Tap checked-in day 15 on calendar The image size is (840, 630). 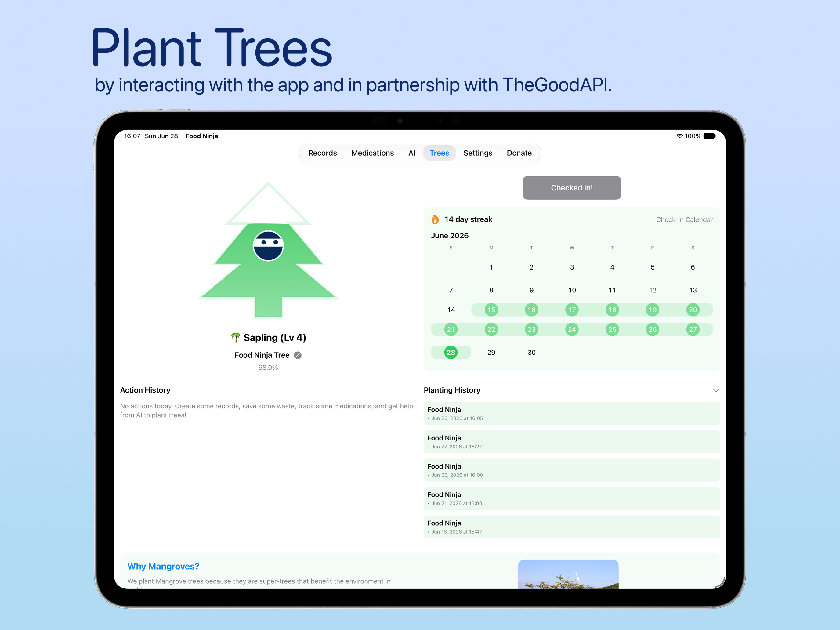click(x=491, y=310)
